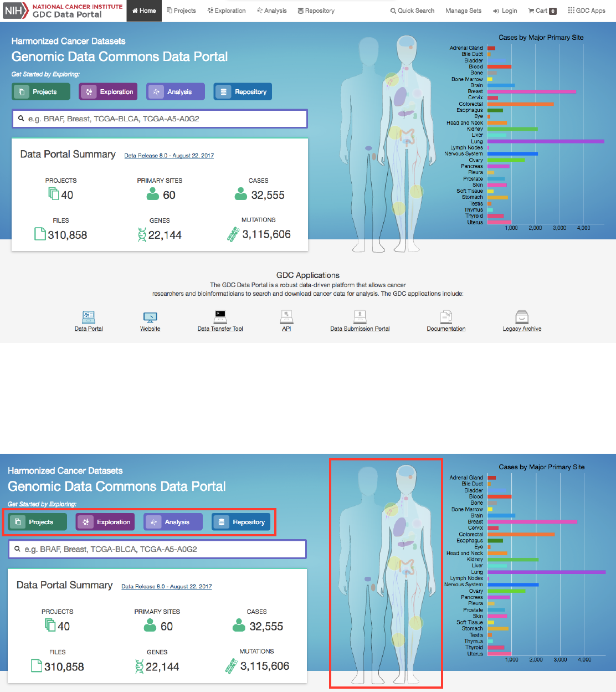This screenshot has height=692, width=616.
Task: Click the purple Lung bar in the lower chart
Action: click(x=547, y=572)
